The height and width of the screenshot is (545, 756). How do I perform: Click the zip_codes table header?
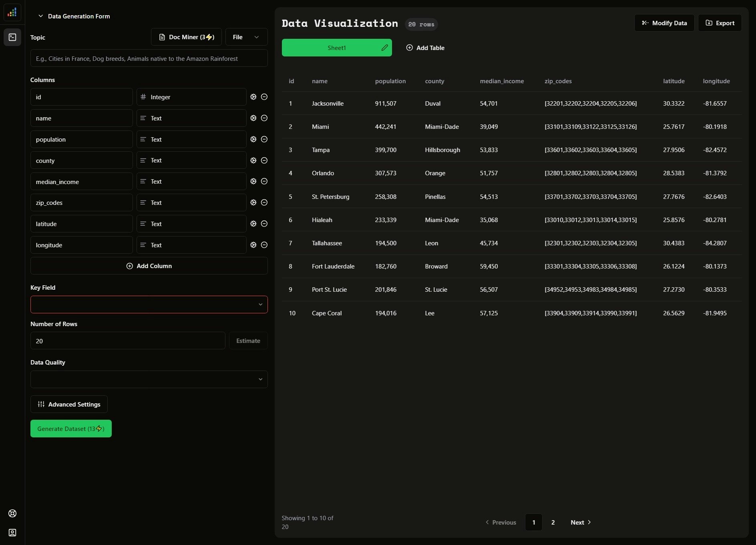coord(558,81)
